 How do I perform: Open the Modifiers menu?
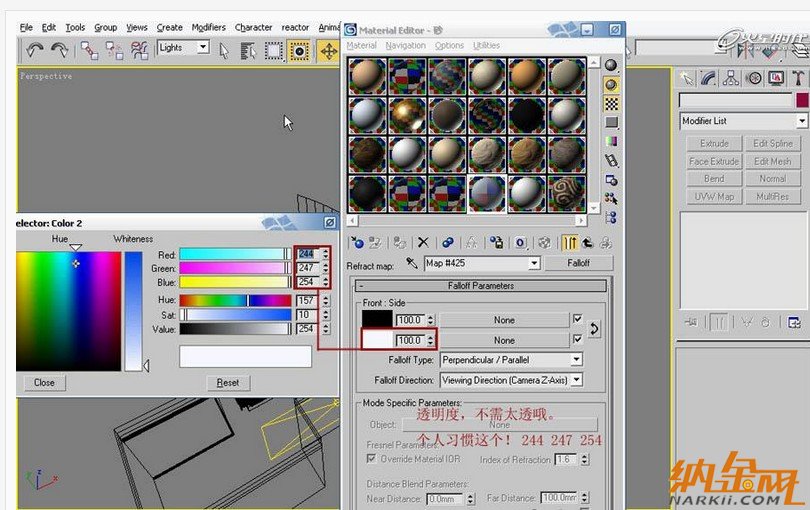point(208,27)
